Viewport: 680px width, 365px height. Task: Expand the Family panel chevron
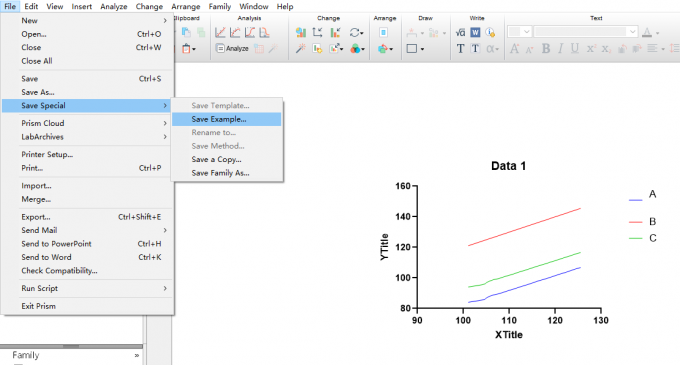[137, 355]
